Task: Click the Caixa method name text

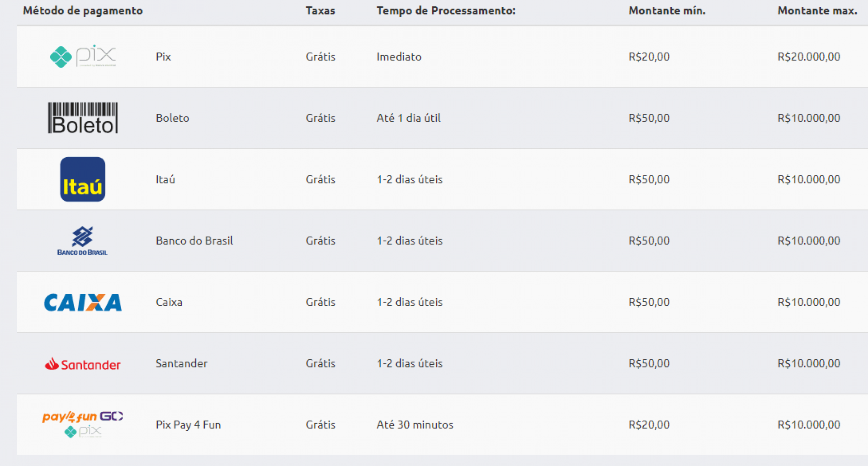Action: pos(169,302)
